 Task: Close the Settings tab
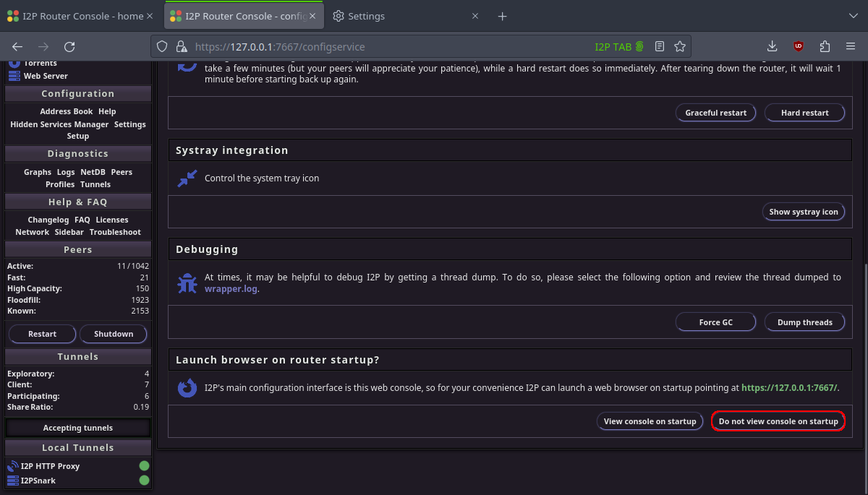pos(475,16)
